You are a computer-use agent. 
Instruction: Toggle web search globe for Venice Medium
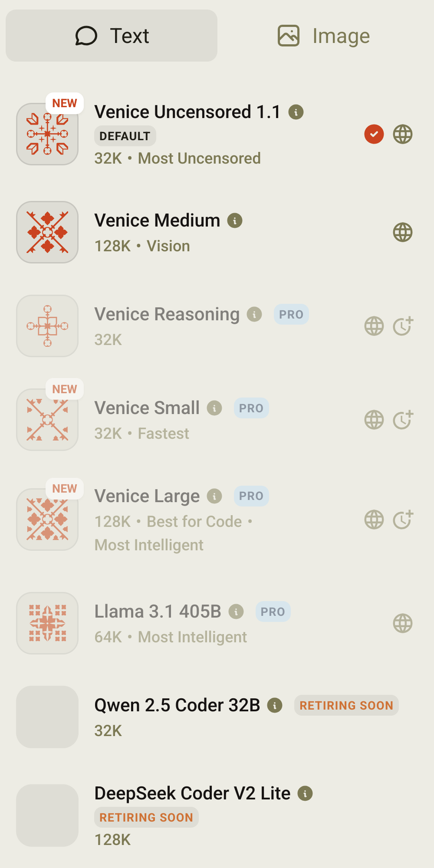click(x=403, y=232)
